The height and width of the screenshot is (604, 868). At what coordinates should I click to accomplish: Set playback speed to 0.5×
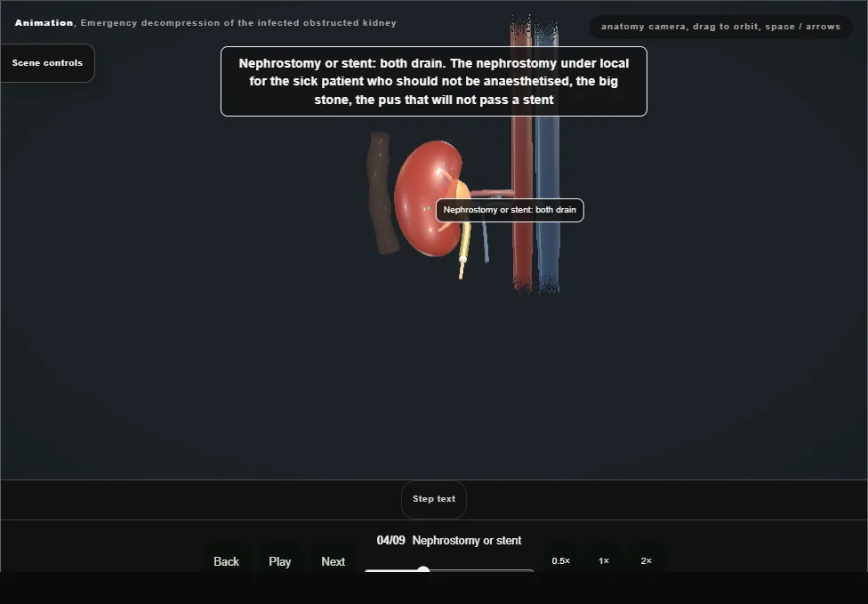[561, 560]
